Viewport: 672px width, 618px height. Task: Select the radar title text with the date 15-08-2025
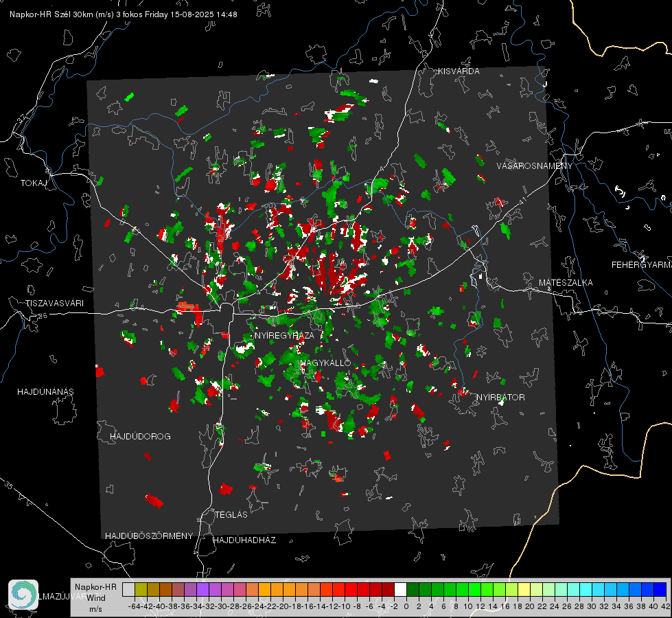pyautogui.click(x=124, y=14)
